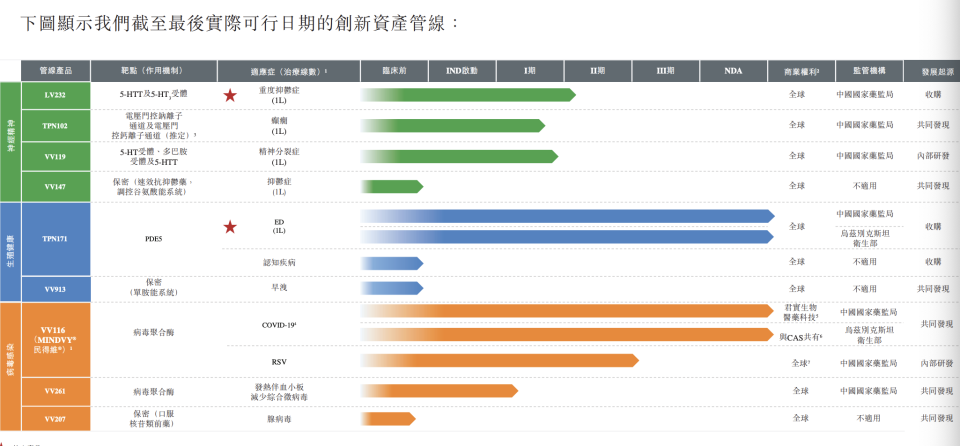Click the 病毒聚合酶 target in VV261 row
Image resolution: width=960 pixels, height=446 pixels.
[x=154, y=391]
